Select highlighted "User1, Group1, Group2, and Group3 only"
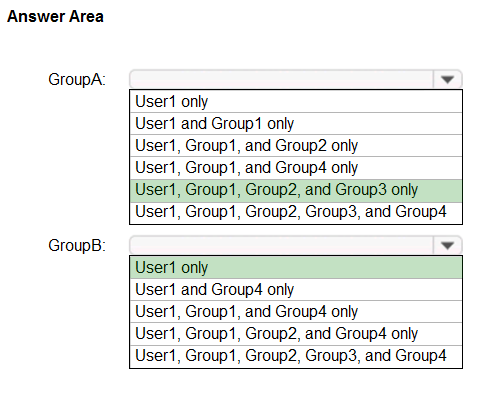 [x=296, y=191]
